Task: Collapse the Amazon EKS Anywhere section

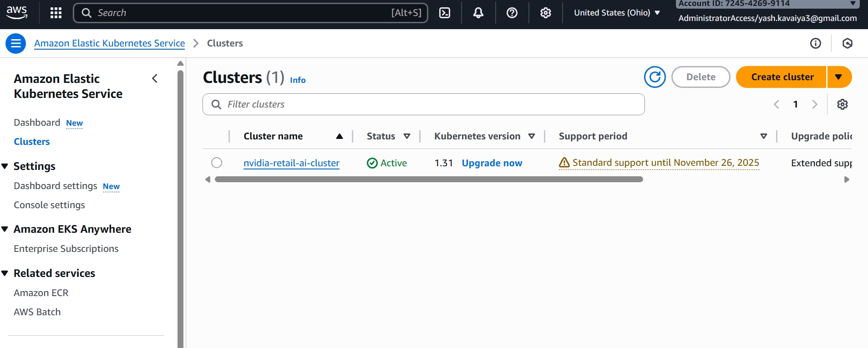Action: click(x=5, y=229)
